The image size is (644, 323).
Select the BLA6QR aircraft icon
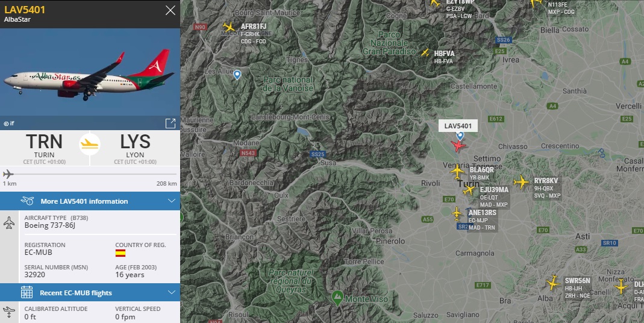(457, 171)
